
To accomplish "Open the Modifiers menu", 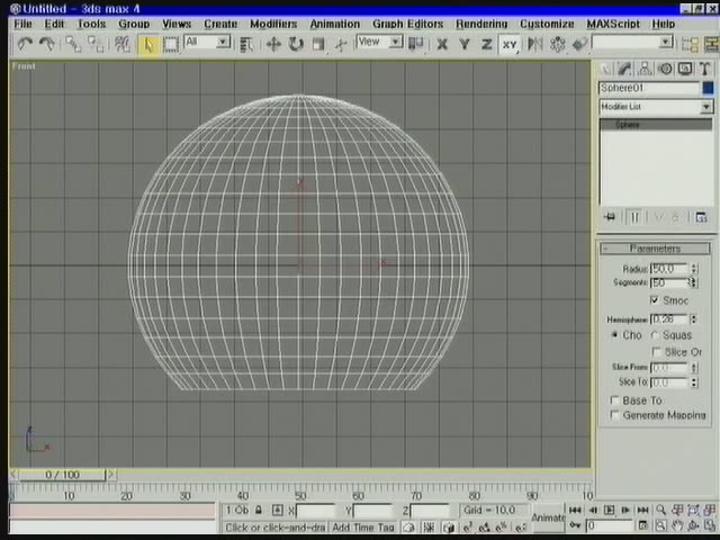I will (273, 24).
